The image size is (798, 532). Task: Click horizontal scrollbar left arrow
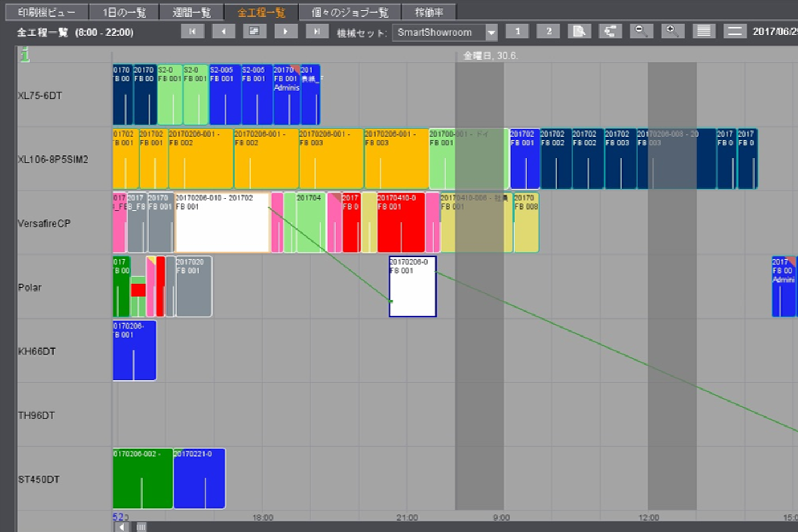(122, 527)
